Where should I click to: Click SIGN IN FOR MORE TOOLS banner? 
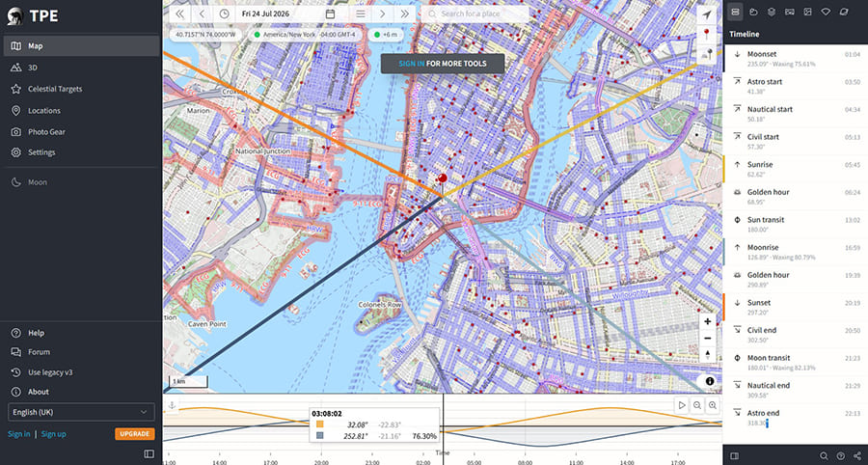pos(443,64)
